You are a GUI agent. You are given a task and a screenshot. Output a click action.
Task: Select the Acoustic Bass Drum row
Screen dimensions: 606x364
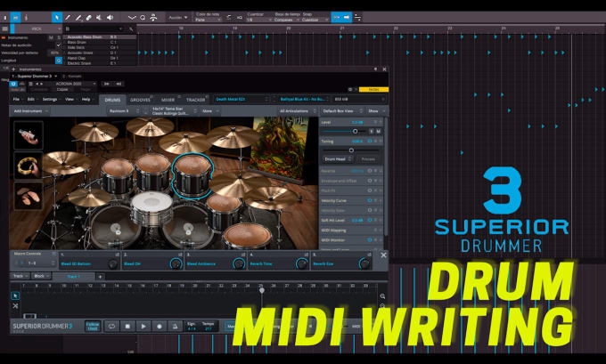click(100, 37)
